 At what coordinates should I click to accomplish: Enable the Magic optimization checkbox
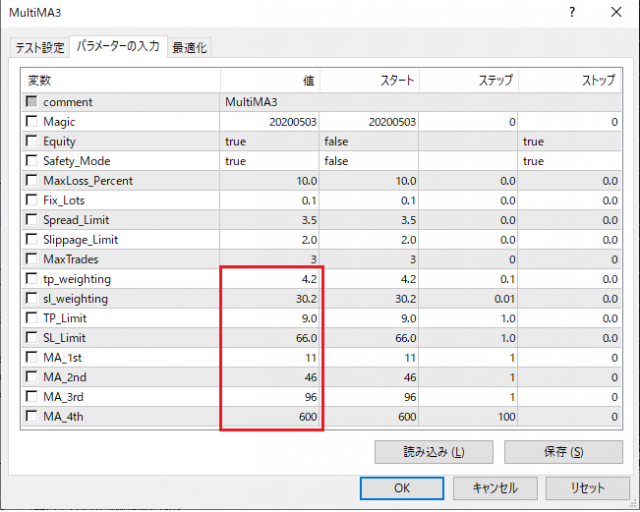(x=31, y=121)
